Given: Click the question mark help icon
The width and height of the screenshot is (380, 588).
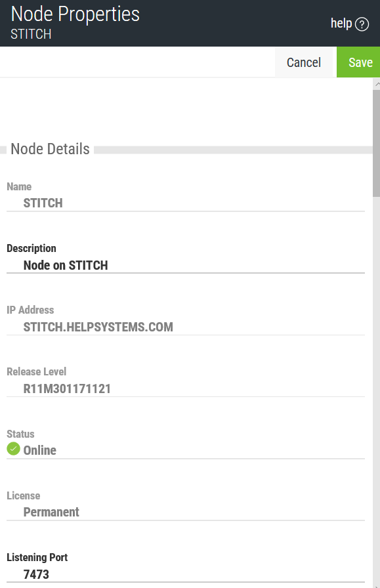Looking at the screenshot, I should [x=361, y=23].
